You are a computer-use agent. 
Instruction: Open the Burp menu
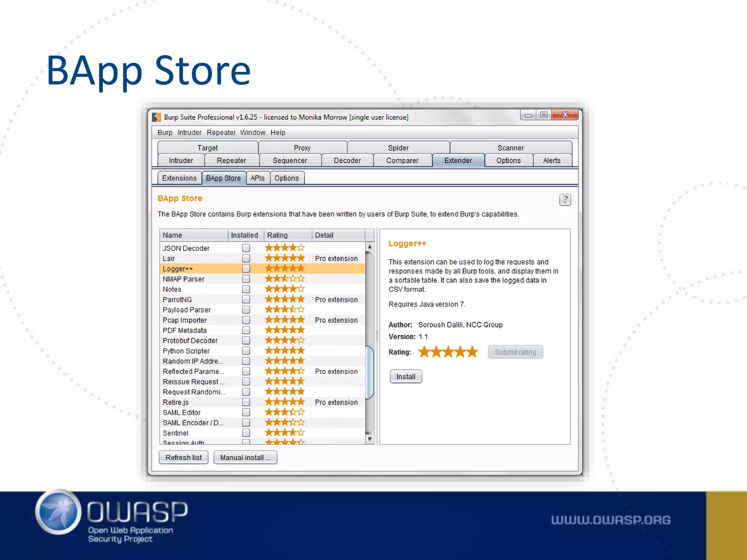click(165, 132)
